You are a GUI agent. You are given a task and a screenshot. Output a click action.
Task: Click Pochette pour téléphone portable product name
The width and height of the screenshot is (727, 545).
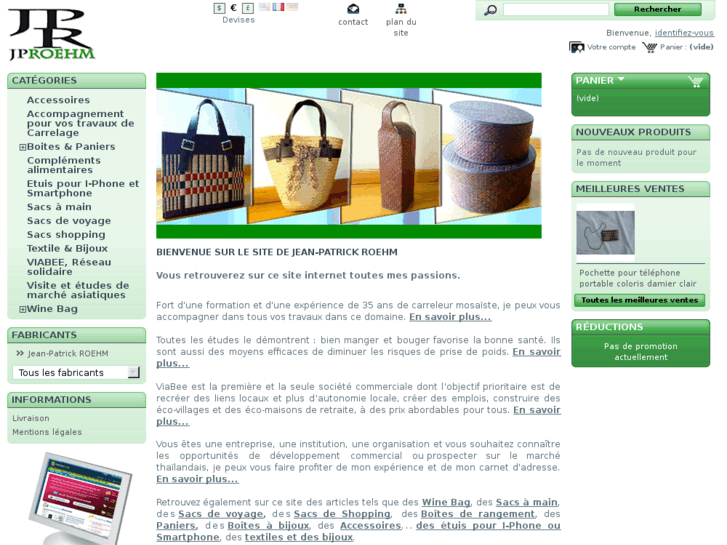pos(638,278)
